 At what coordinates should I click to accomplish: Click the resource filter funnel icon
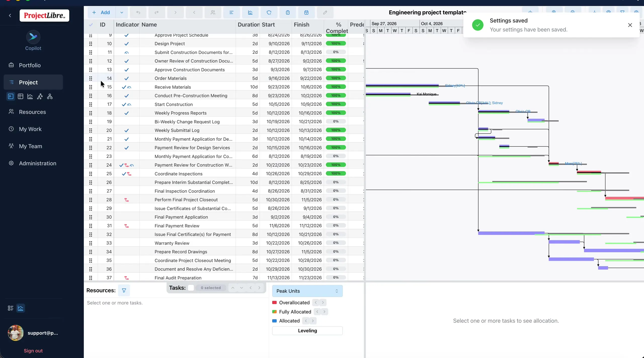(x=124, y=290)
